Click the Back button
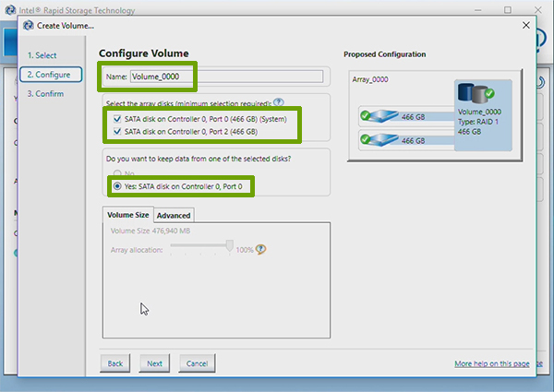 tap(115, 363)
